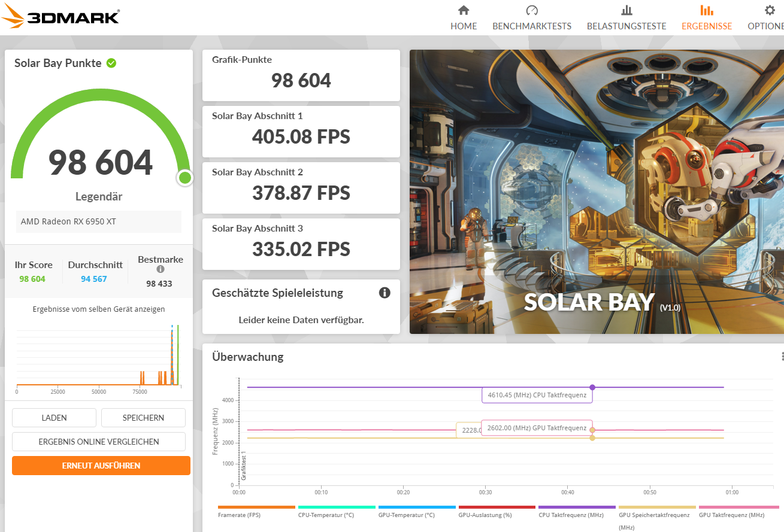784x532 pixels.
Task: Click Ergebnisse vom selben Gerät anzeigen
Action: (x=99, y=309)
